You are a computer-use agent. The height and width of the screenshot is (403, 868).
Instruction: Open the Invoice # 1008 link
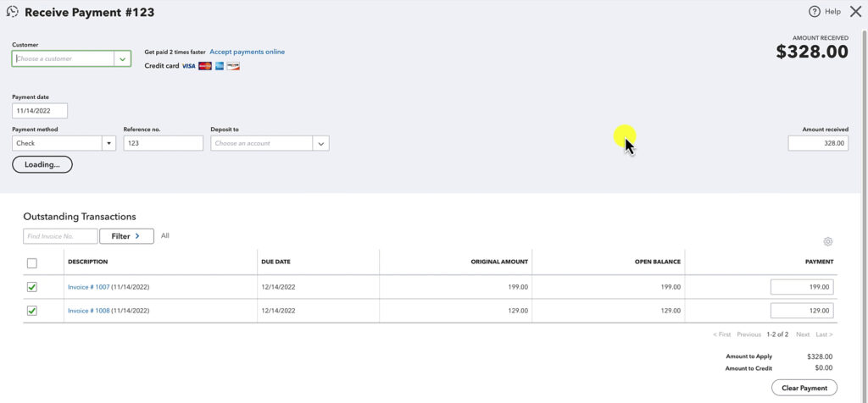[88, 311]
